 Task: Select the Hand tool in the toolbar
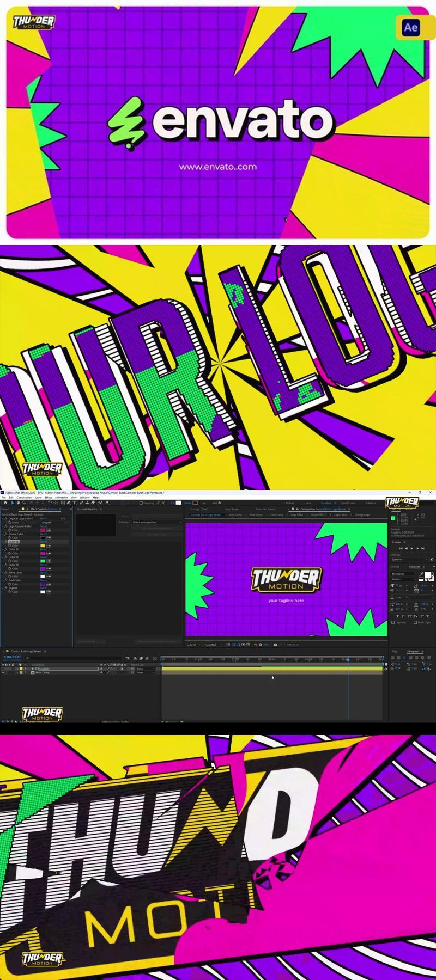[19, 503]
